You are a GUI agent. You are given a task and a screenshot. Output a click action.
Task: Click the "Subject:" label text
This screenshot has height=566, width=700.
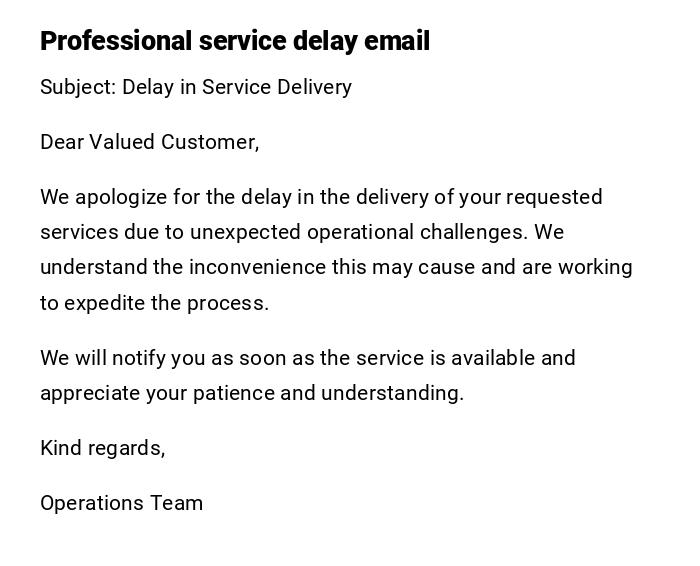point(78,87)
